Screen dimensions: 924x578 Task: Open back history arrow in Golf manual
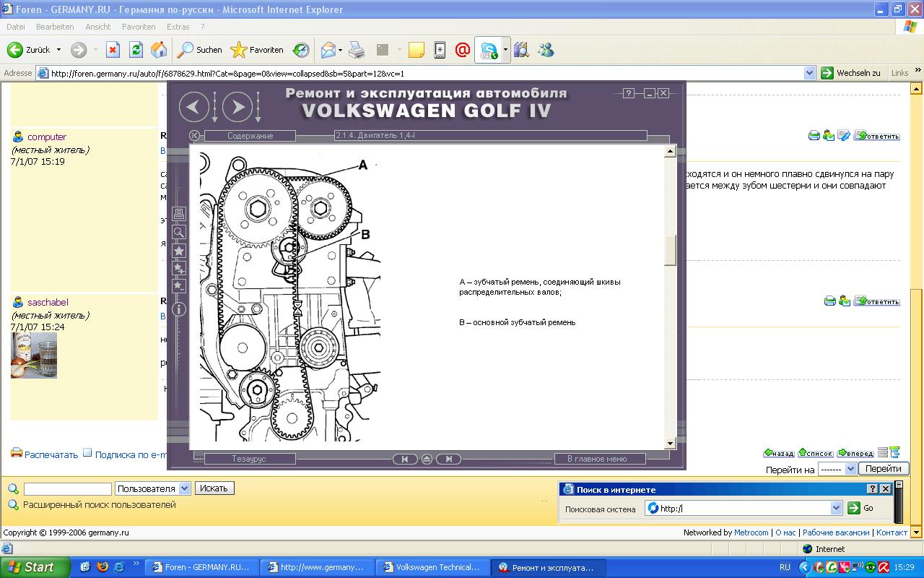tap(215, 107)
